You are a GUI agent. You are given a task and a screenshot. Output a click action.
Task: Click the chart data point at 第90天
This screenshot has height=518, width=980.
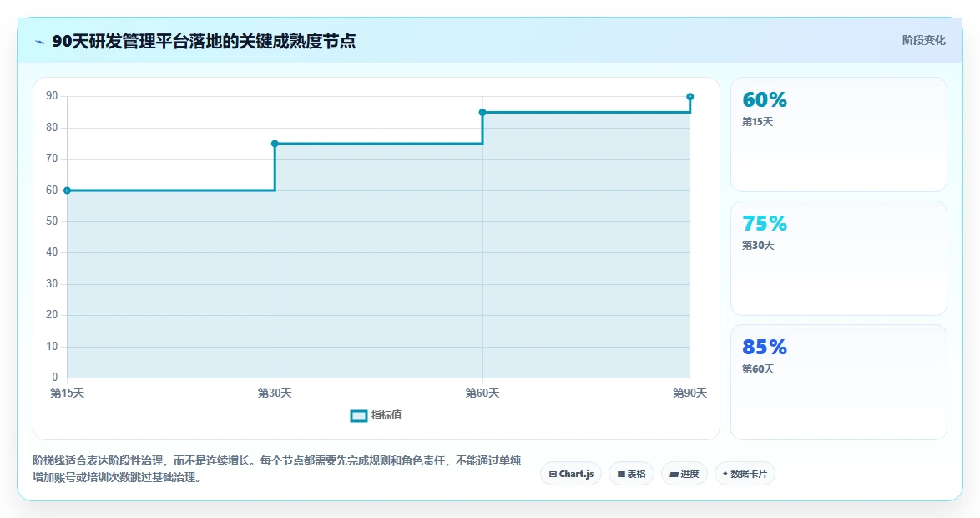click(690, 97)
